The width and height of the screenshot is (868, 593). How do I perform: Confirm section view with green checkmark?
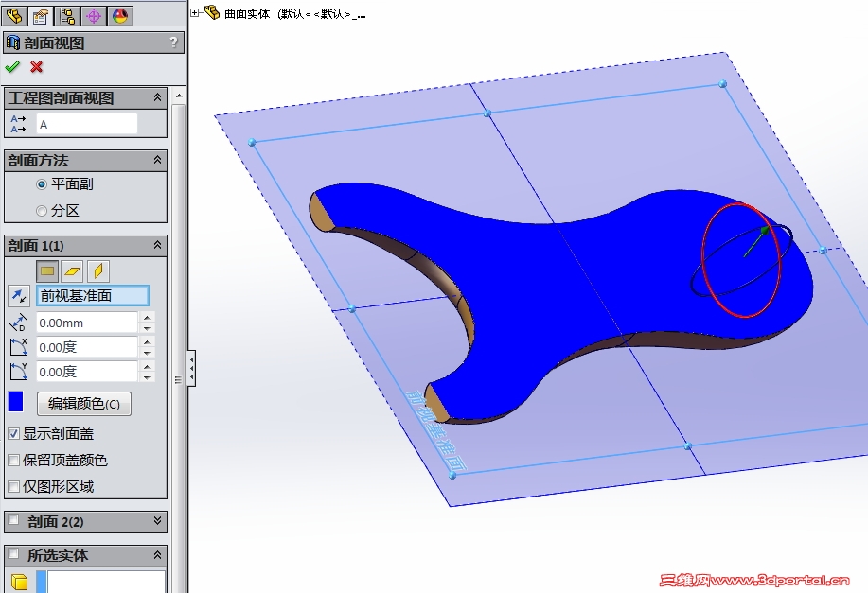click(12, 67)
